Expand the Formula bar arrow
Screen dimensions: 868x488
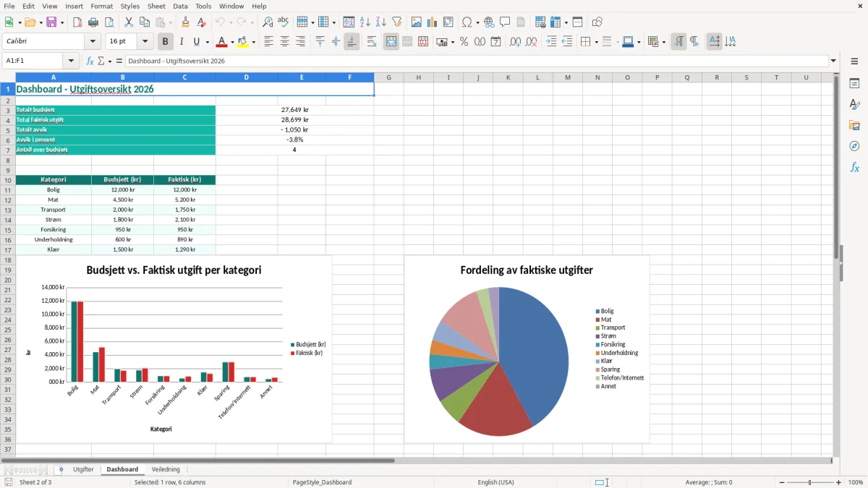tap(834, 61)
